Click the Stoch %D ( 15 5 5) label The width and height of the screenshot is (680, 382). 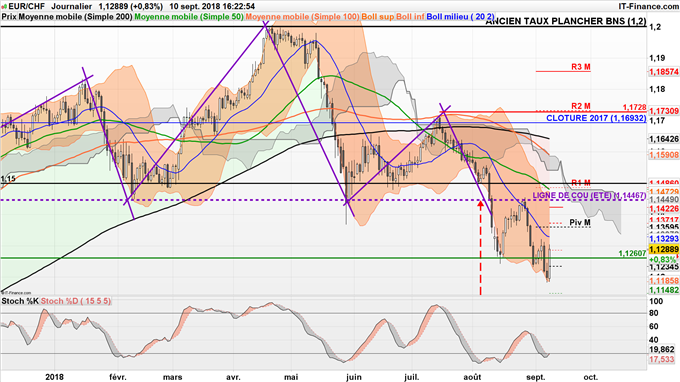pyautogui.click(x=76, y=301)
